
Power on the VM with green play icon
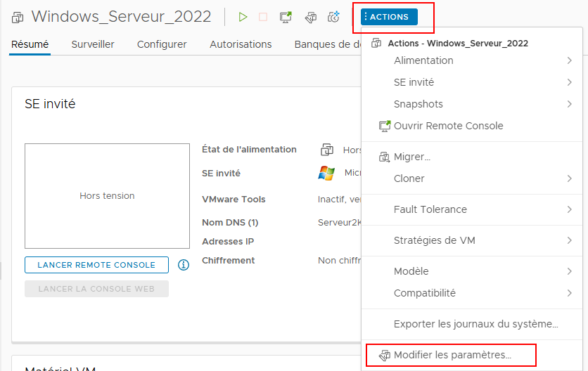click(243, 17)
